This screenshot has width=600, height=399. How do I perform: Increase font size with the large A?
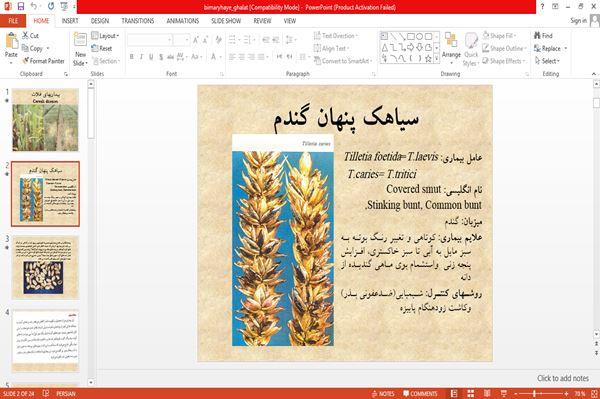(x=196, y=40)
